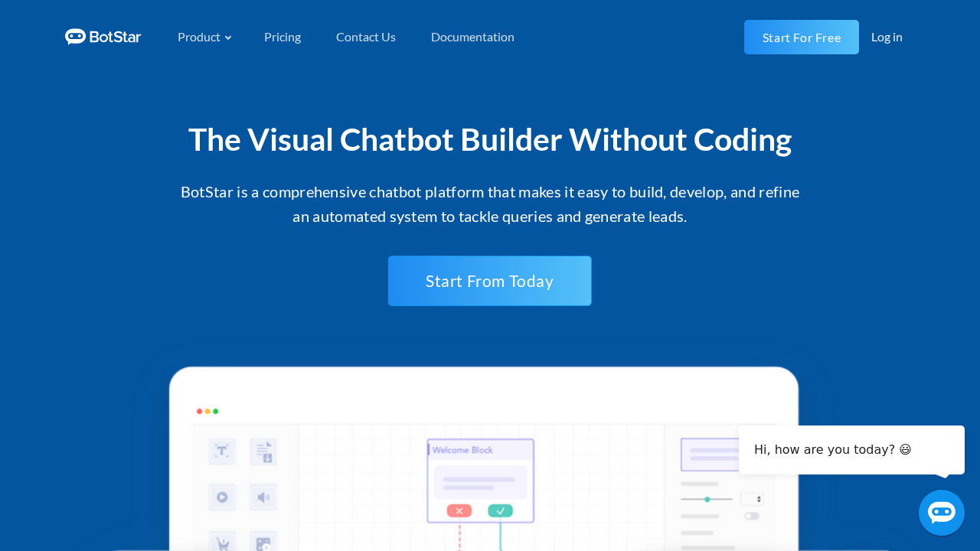Click the chevron next to Product
980x551 pixels.
click(x=228, y=37)
